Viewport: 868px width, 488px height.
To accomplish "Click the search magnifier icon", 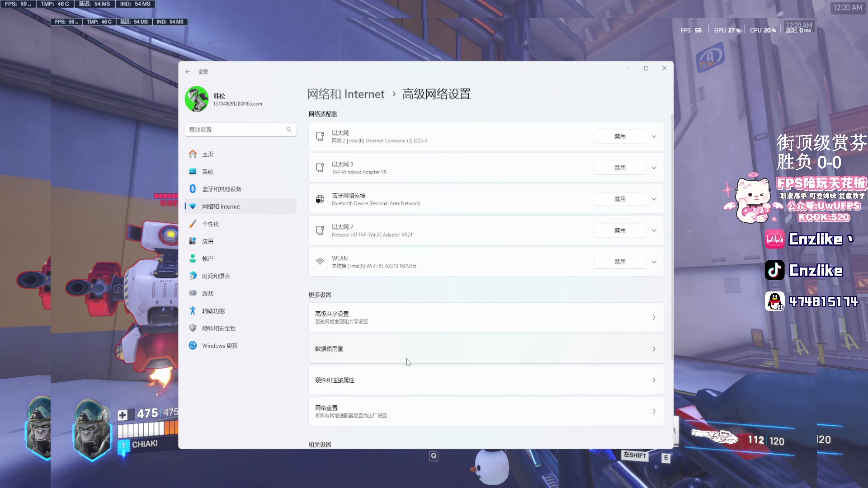I will (289, 130).
